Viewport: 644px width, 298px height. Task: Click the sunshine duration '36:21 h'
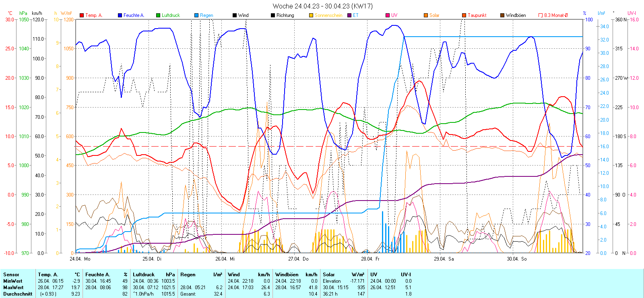click(330, 294)
